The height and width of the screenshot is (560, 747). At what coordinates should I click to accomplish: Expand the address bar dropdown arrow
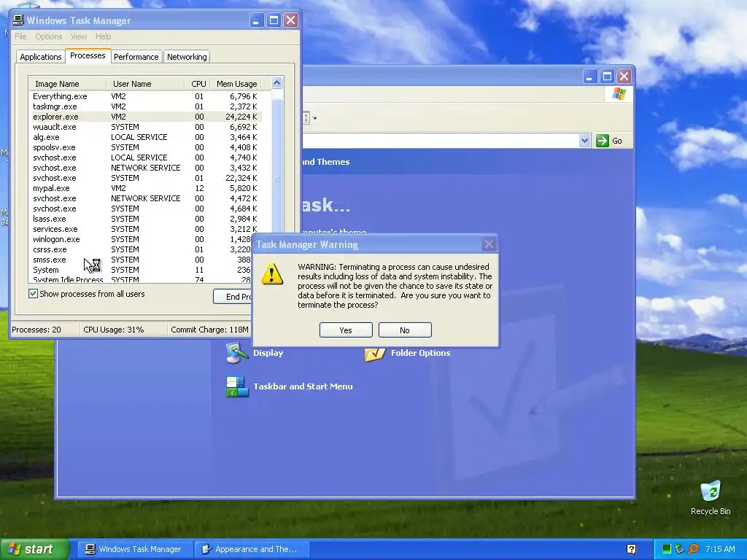584,141
